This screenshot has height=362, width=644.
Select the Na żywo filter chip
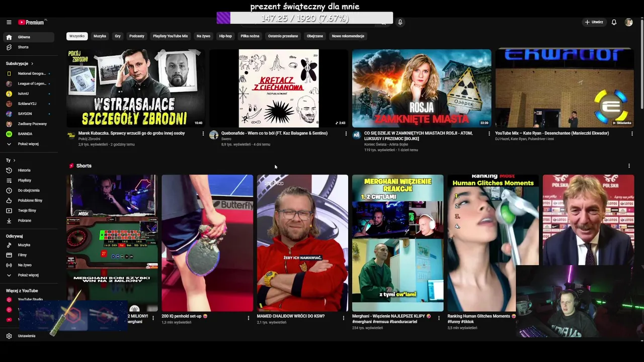[203, 36]
